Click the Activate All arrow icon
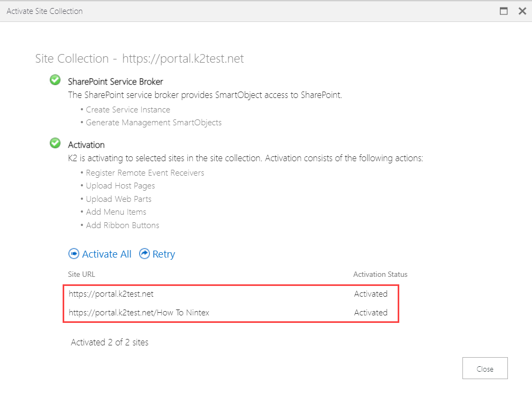This screenshot has height=400, width=532. pyautogui.click(x=73, y=254)
